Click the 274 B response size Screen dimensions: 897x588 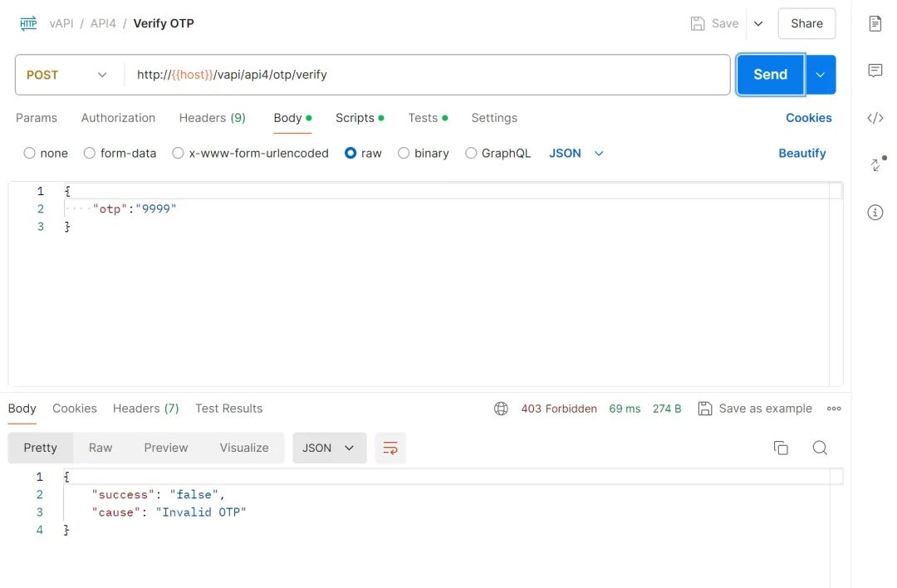pyautogui.click(x=667, y=409)
